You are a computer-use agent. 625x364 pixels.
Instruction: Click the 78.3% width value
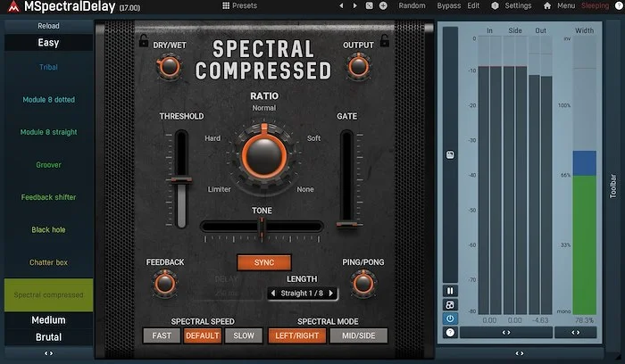584,320
